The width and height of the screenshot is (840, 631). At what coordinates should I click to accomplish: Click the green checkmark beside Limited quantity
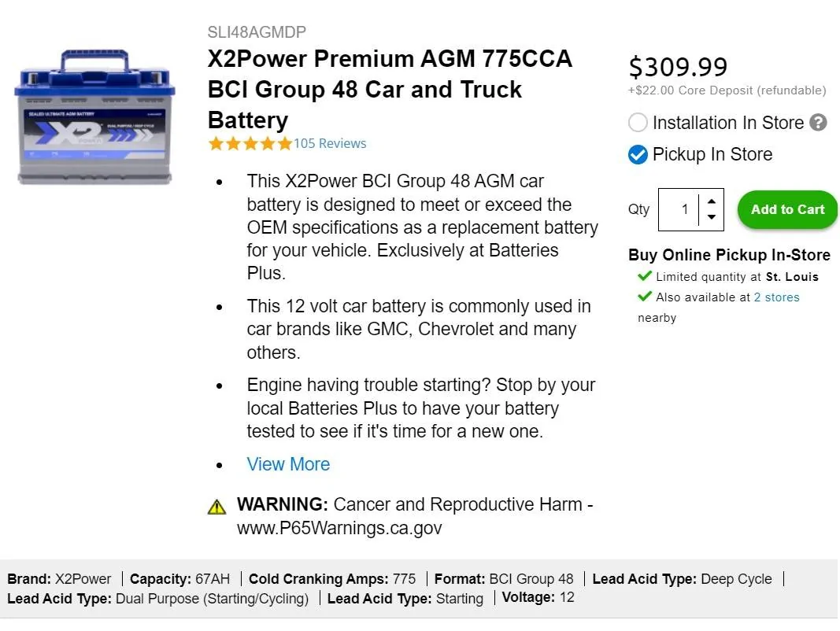pyautogui.click(x=645, y=276)
